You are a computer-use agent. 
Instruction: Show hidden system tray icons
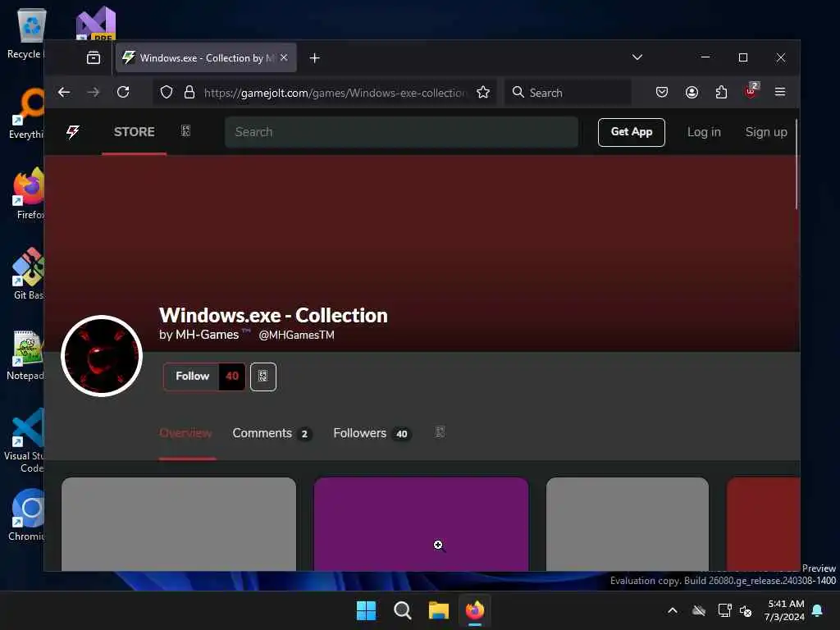click(x=673, y=610)
